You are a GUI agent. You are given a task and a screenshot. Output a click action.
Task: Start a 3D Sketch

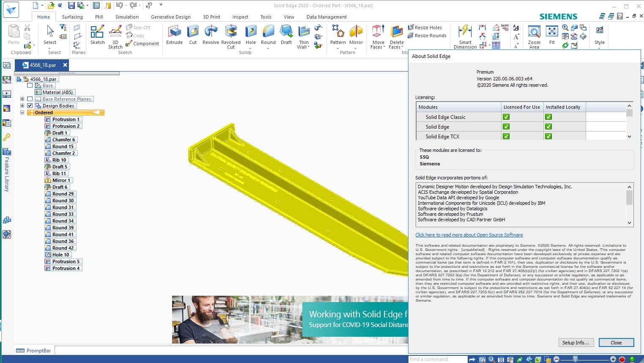pos(115,36)
